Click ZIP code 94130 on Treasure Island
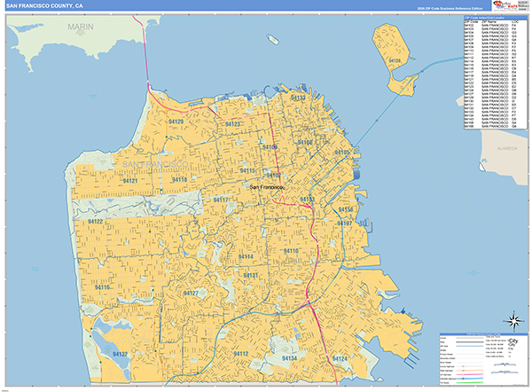Image resolution: width=532 pixels, height=392 pixels. 395,61
